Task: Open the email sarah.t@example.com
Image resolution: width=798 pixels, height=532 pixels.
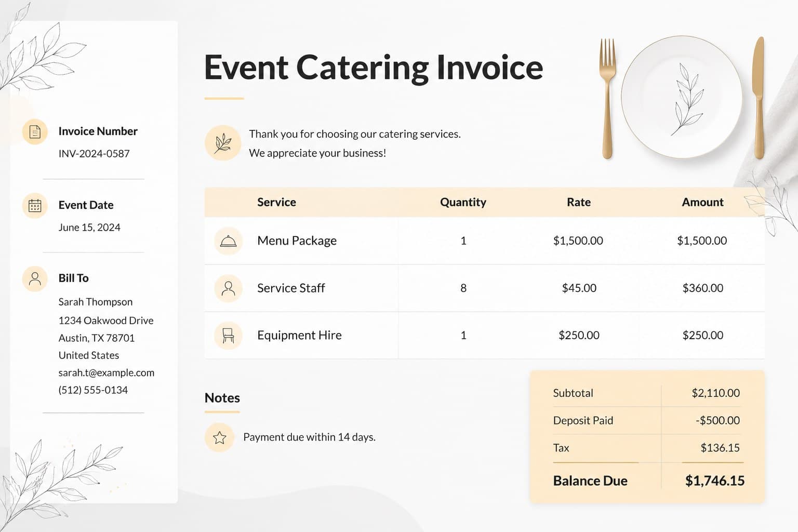Action: (107, 373)
